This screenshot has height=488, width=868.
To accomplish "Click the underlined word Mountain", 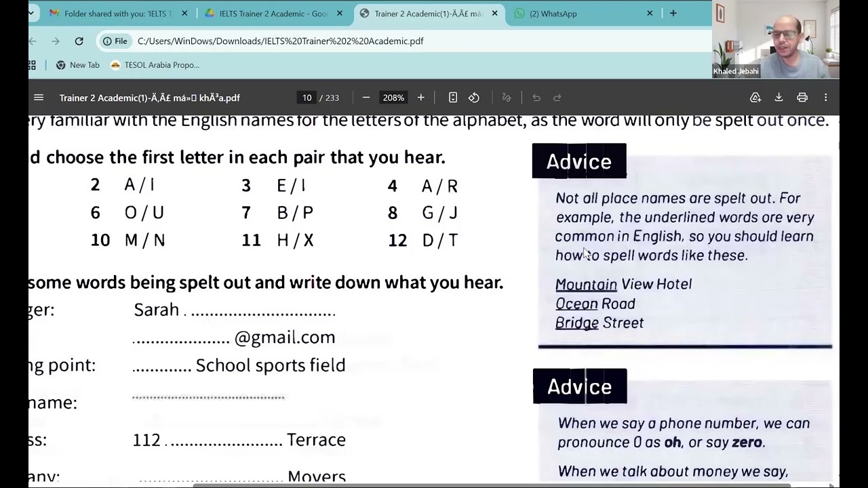I will coord(586,284).
